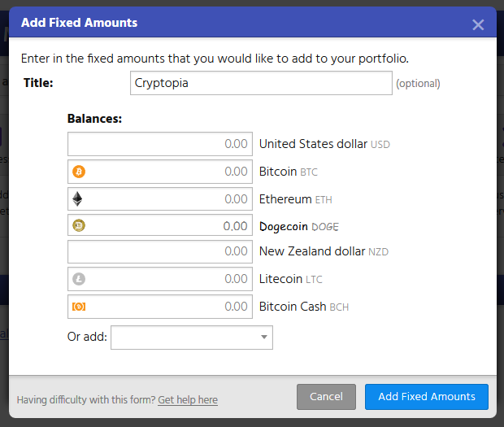Close the Add Fixed Amounts dialog
The width and height of the screenshot is (504, 427).
pyautogui.click(x=478, y=24)
